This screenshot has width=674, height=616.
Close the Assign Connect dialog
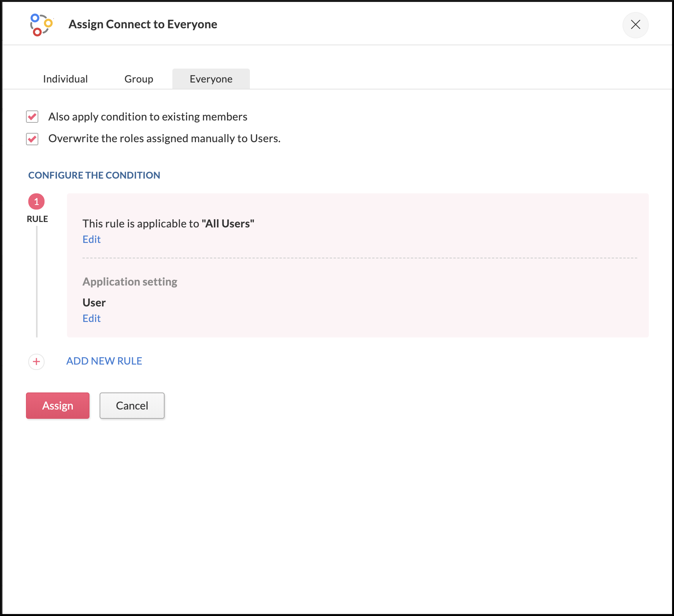coord(635,25)
